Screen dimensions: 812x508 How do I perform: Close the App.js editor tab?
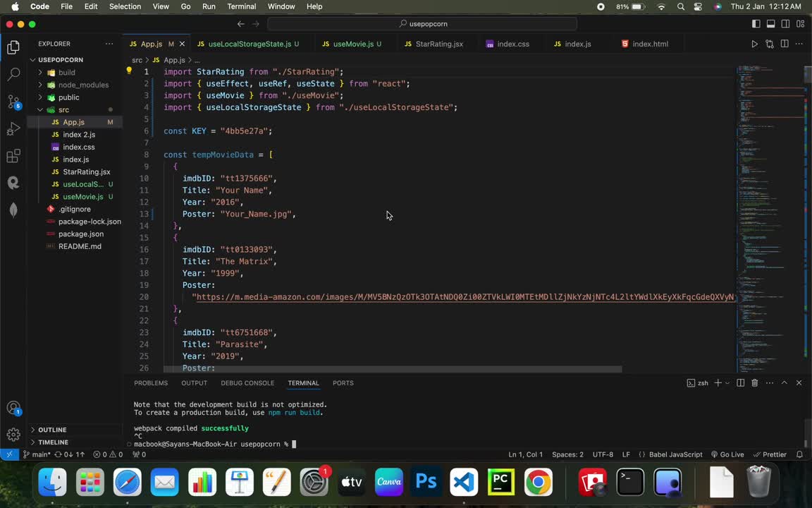click(182, 44)
